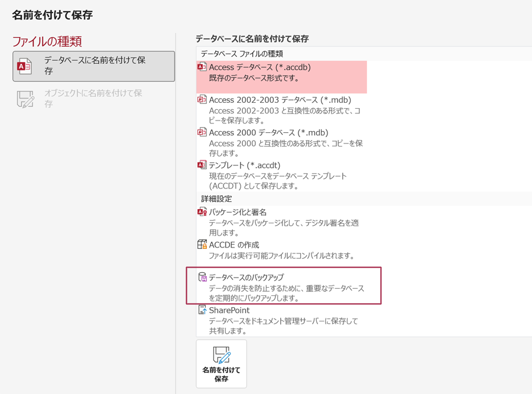
Task: Click the database icon beside データベースに名前を付けて保存
Action: coord(25,66)
